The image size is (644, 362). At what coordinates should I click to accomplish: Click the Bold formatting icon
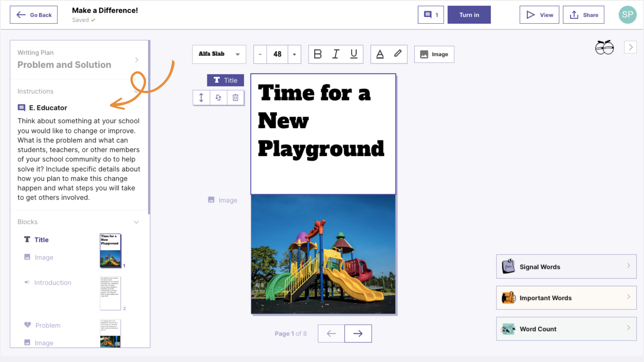[x=318, y=54]
